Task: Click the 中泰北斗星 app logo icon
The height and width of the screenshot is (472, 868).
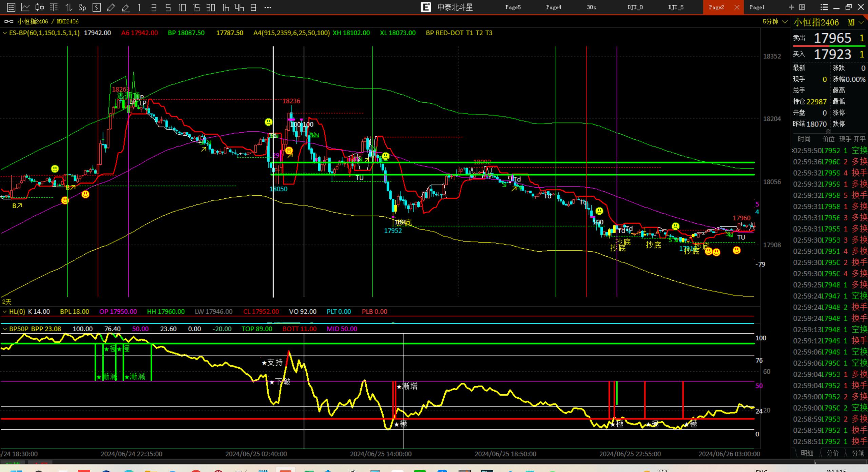Action: point(426,7)
